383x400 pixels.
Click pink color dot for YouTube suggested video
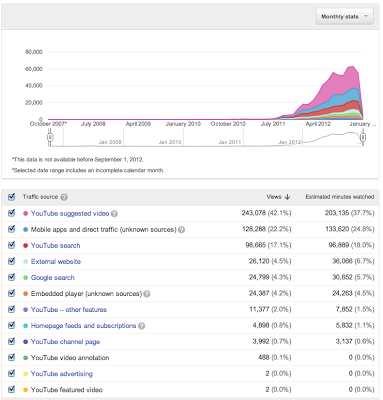(25, 214)
